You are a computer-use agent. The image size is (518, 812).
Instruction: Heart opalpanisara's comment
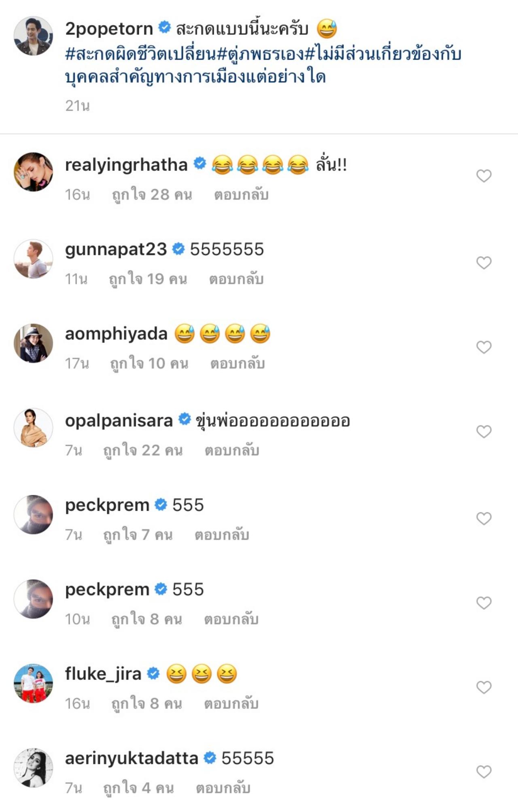(484, 432)
